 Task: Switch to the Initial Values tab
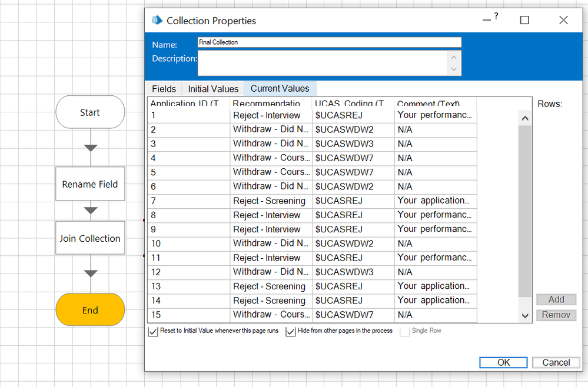(x=213, y=89)
